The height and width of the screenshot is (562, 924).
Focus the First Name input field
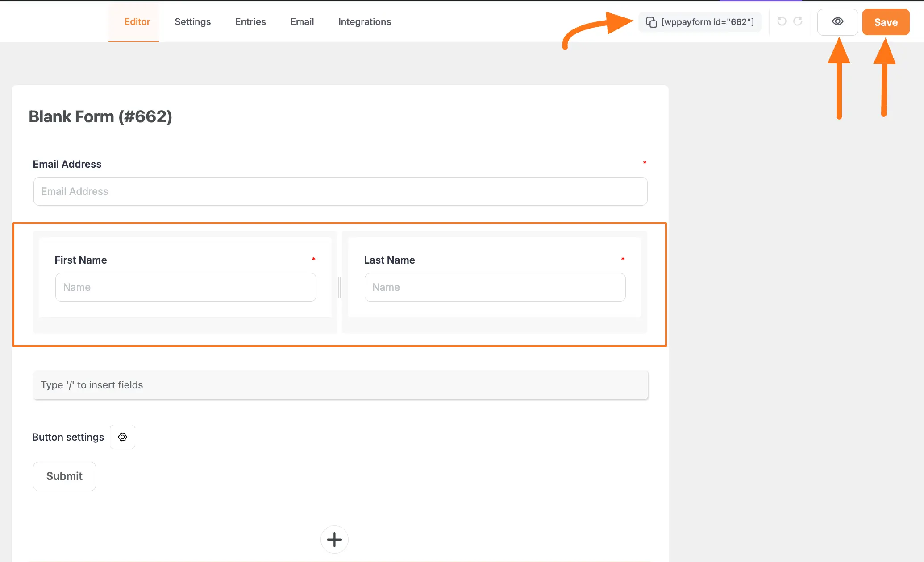click(x=186, y=287)
